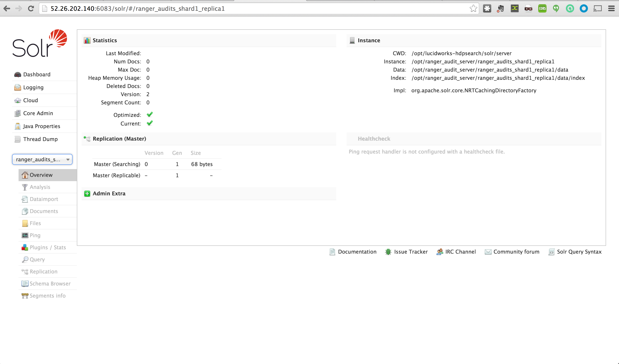Click the Documentation page icon
This screenshot has height=364, width=619.
(x=332, y=252)
